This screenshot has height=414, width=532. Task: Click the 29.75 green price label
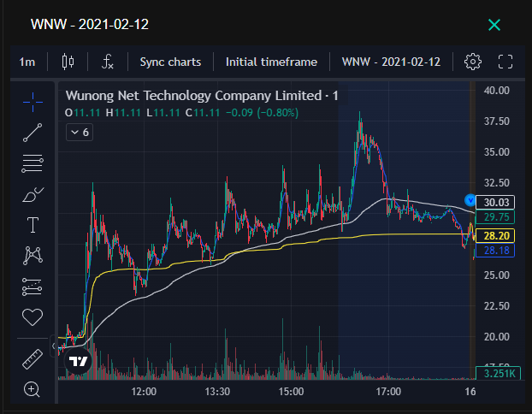[495, 217]
